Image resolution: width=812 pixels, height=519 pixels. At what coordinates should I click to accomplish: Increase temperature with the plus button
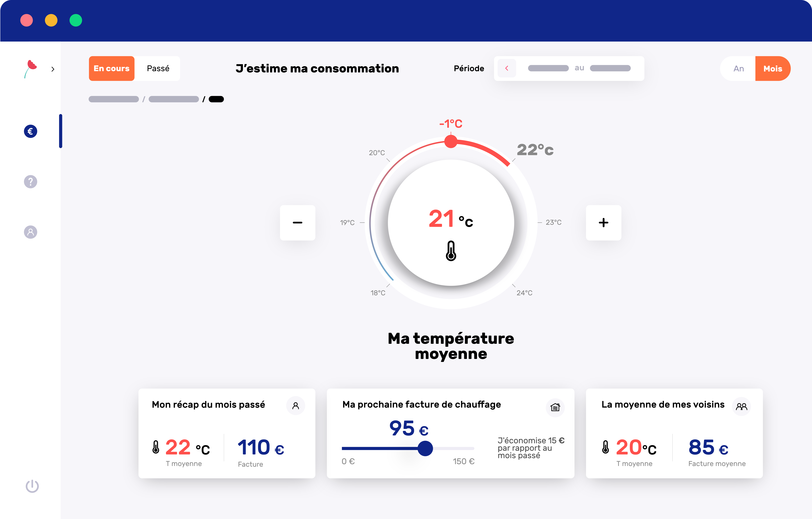click(x=603, y=222)
